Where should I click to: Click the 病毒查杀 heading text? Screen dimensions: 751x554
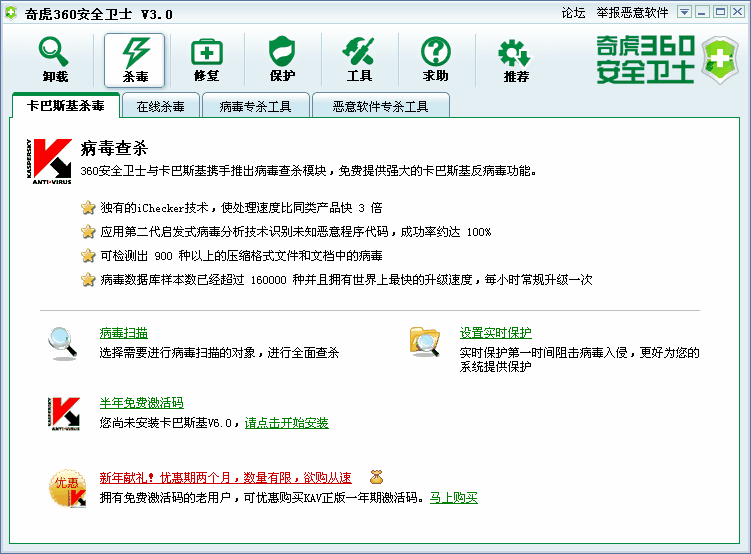pyautogui.click(x=114, y=148)
